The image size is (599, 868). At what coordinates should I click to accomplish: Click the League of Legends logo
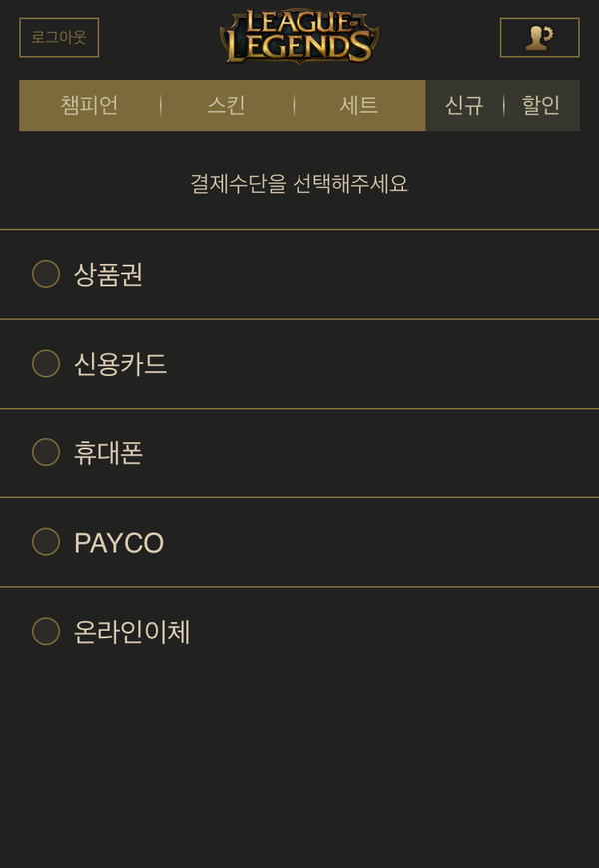(299, 37)
